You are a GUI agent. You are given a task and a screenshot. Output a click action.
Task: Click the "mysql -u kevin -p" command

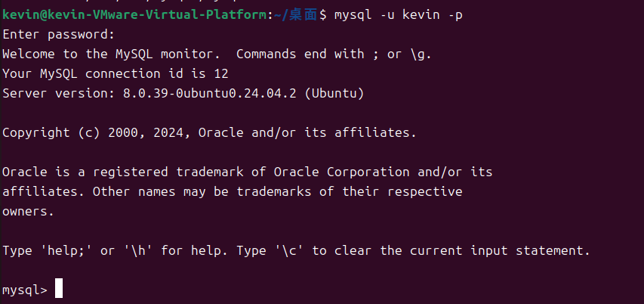398,14
